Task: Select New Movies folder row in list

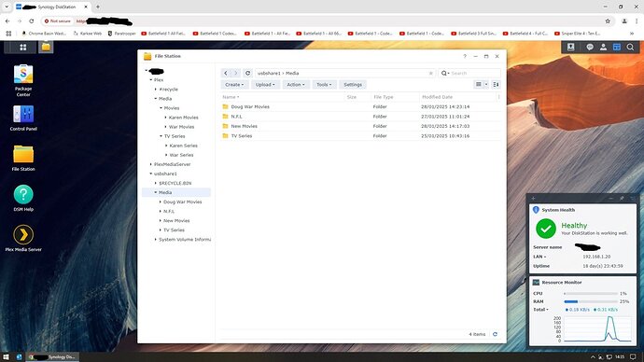Action: pos(360,126)
